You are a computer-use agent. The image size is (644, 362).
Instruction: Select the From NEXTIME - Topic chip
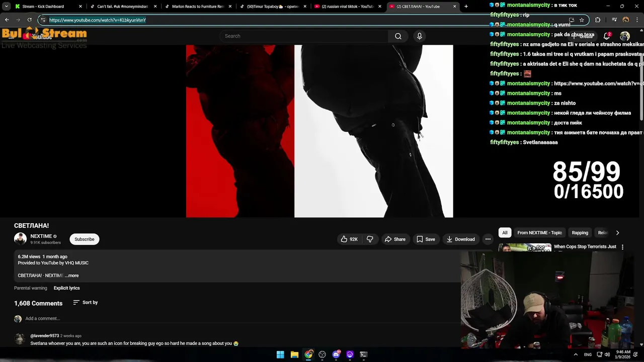[x=539, y=233]
